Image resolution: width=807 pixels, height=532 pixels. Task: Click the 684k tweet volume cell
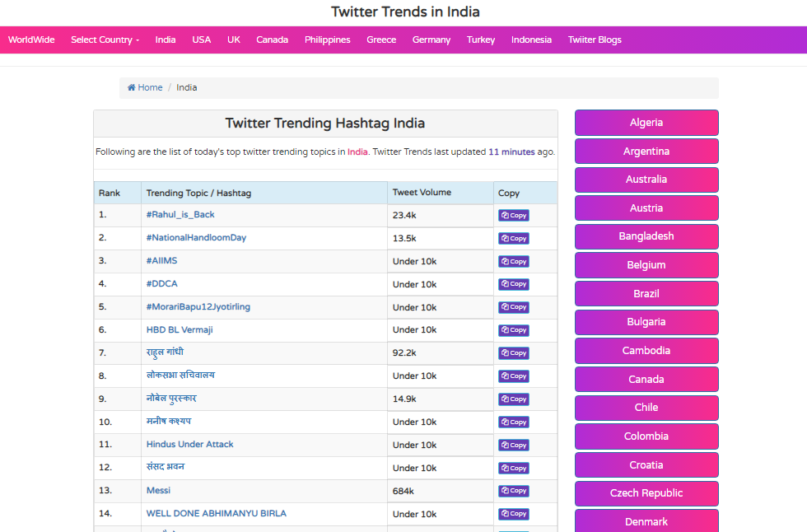pos(441,492)
